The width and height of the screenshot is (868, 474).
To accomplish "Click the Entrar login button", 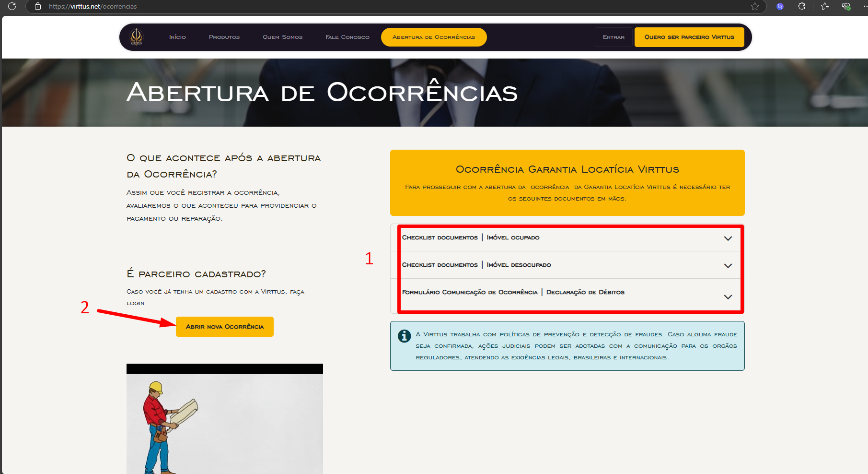I will [613, 37].
